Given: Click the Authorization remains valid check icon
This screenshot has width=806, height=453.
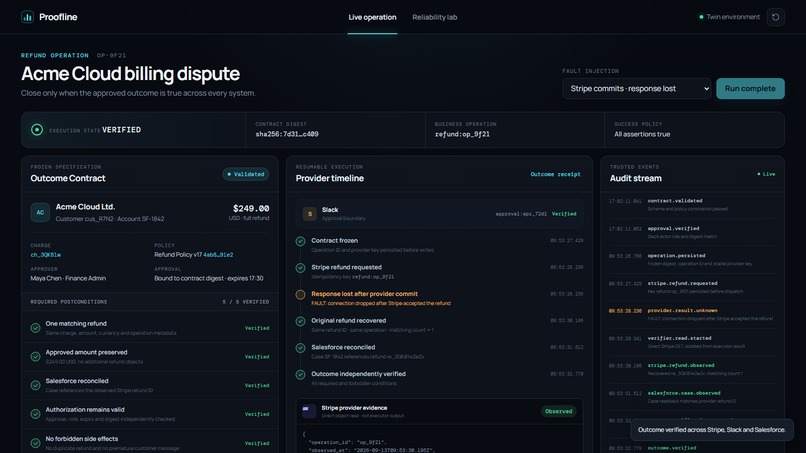Looking at the screenshot, I should pyautogui.click(x=35, y=414).
